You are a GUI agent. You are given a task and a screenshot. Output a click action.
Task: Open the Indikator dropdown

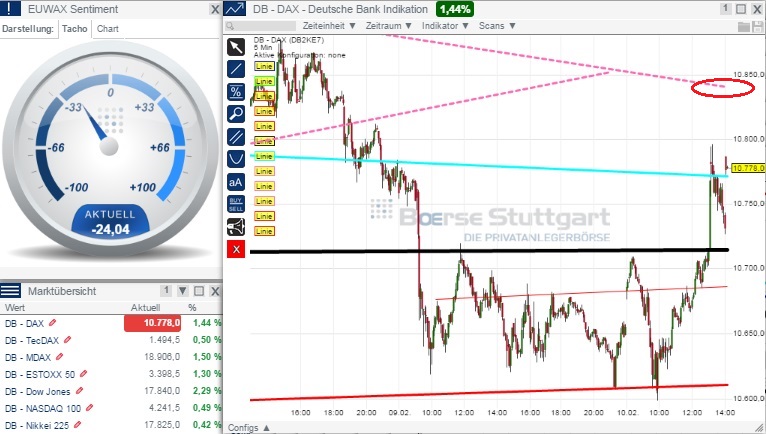pyautogui.click(x=445, y=26)
